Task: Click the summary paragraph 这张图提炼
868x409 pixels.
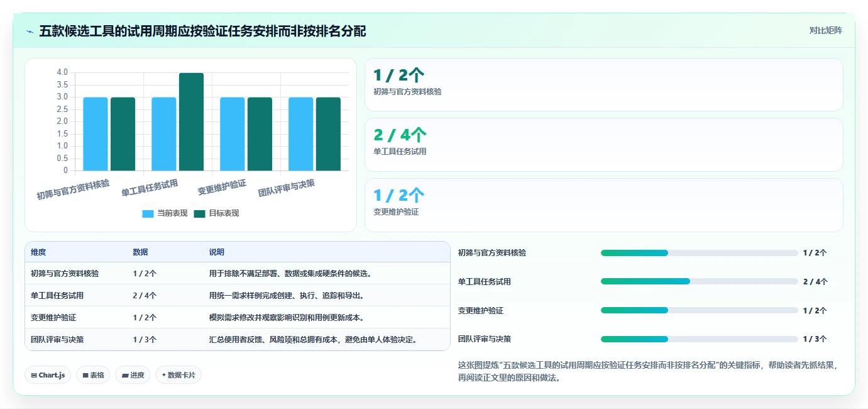Action: click(x=647, y=371)
